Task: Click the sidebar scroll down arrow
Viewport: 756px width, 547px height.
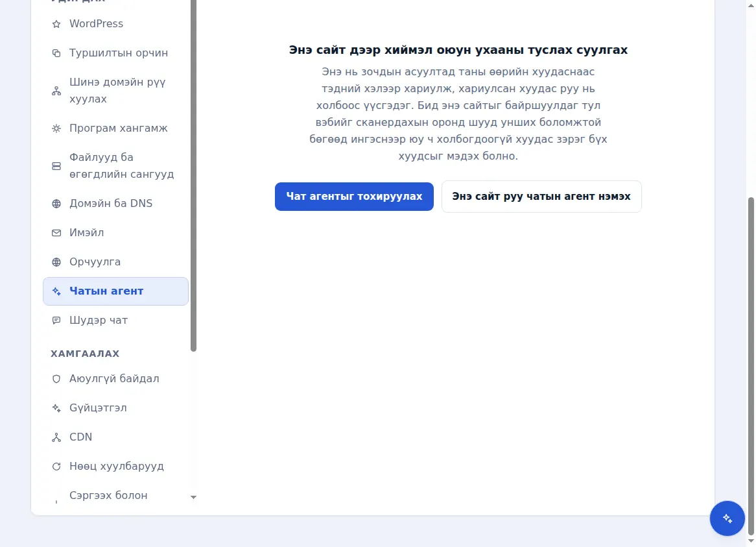Action: click(193, 497)
